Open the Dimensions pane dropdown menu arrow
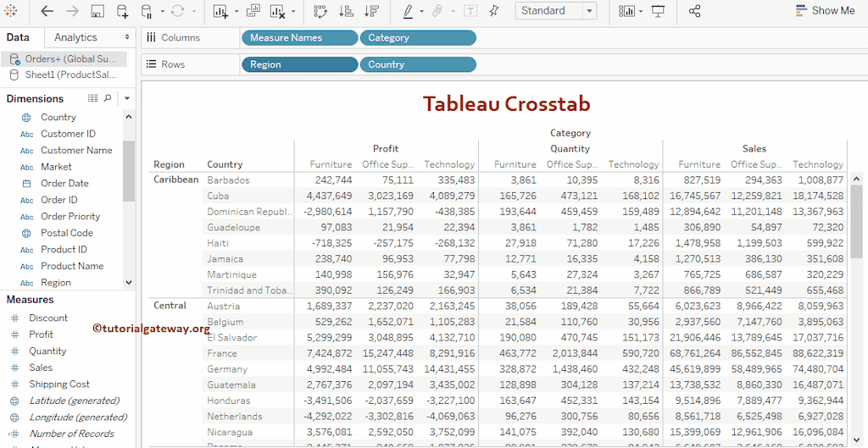868x448 pixels. 127,98
